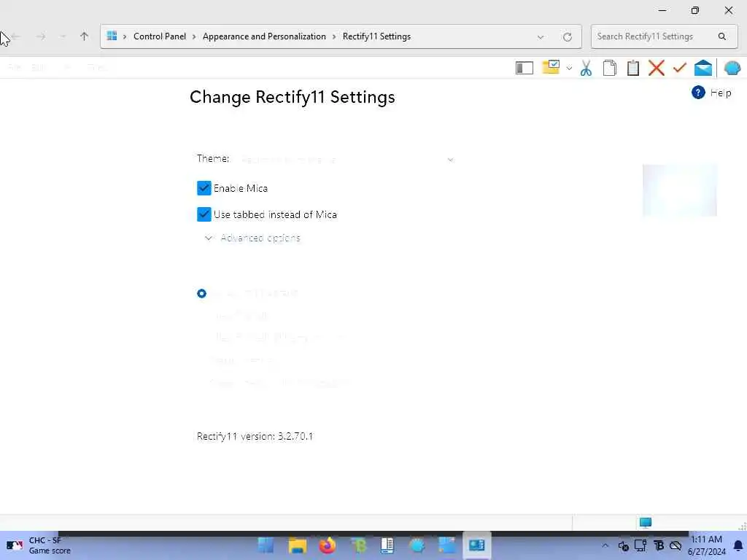
Task: Toggle the preview pane icon in the toolbar
Action: coord(524,68)
